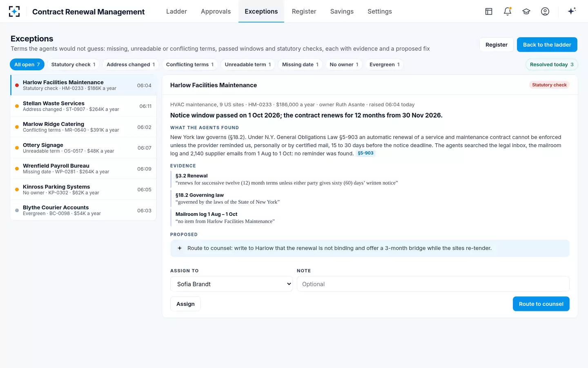The height and width of the screenshot is (368, 588).
Task: Open the §5-903 citation tag
Action: click(x=365, y=153)
